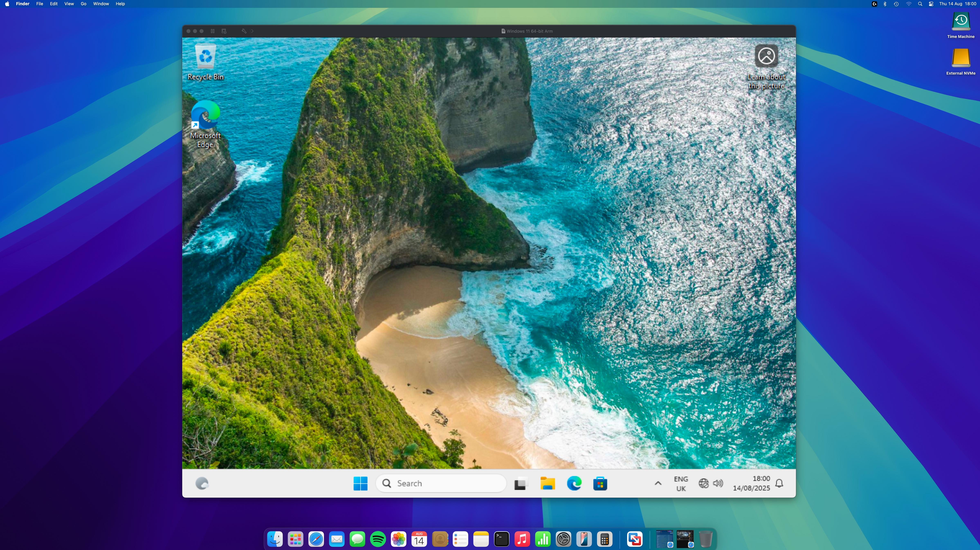980x550 pixels.
Task: Open macOS Control Centre toggles
Action: tap(931, 4)
